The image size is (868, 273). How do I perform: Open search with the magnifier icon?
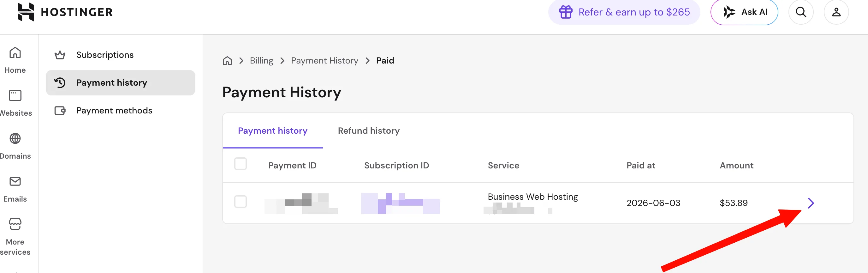801,12
